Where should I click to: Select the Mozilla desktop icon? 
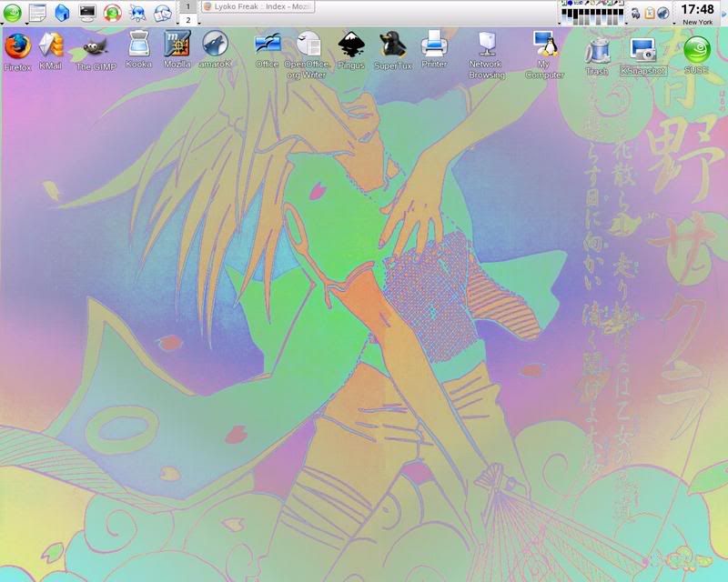177,50
